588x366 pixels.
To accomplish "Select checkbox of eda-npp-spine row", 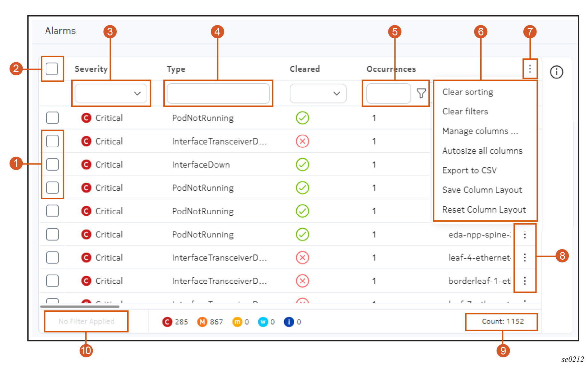I will [x=52, y=234].
